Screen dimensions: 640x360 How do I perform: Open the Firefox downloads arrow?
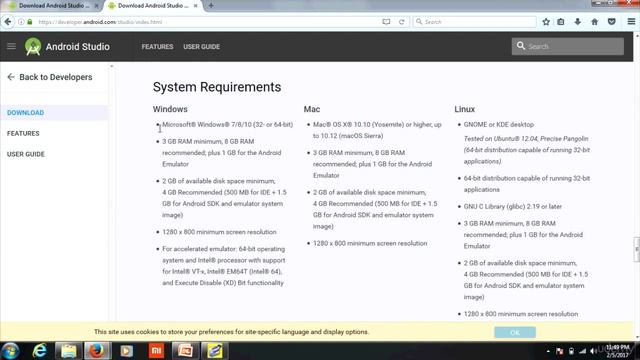coord(578,22)
